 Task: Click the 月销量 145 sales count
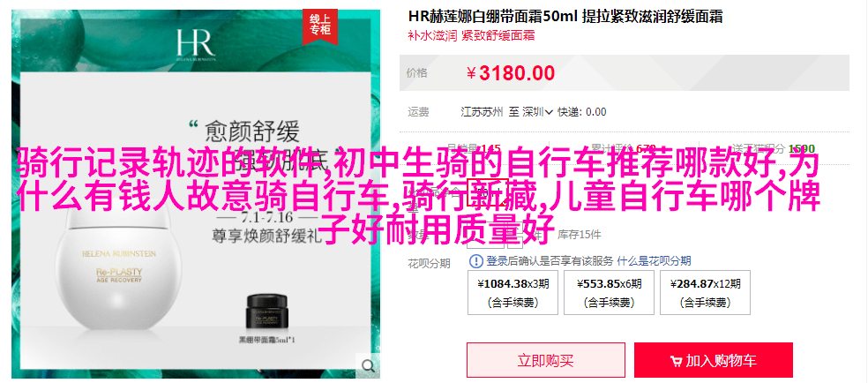(474, 148)
